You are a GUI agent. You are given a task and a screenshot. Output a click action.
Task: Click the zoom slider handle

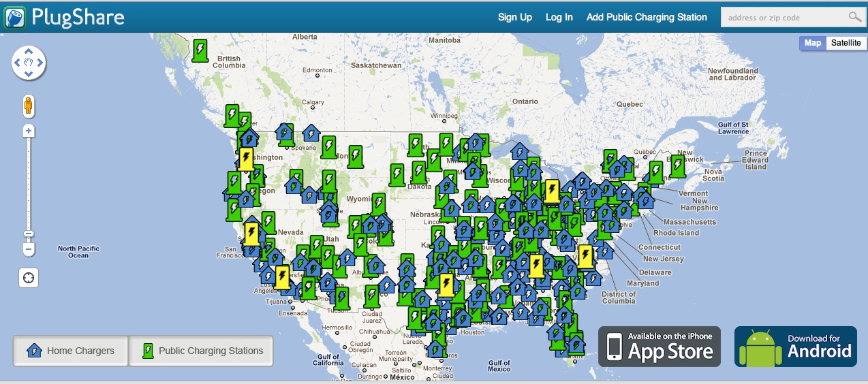coord(29,234)
